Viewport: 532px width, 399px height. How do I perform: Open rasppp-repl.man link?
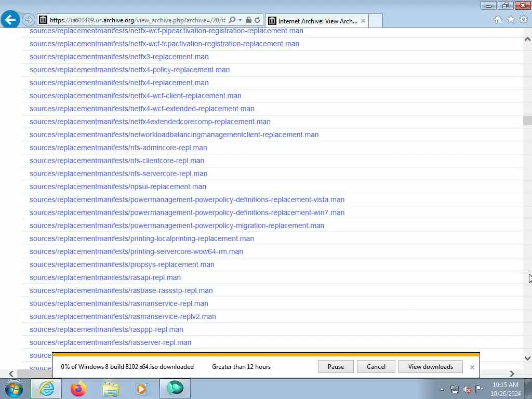pos(106,329)
